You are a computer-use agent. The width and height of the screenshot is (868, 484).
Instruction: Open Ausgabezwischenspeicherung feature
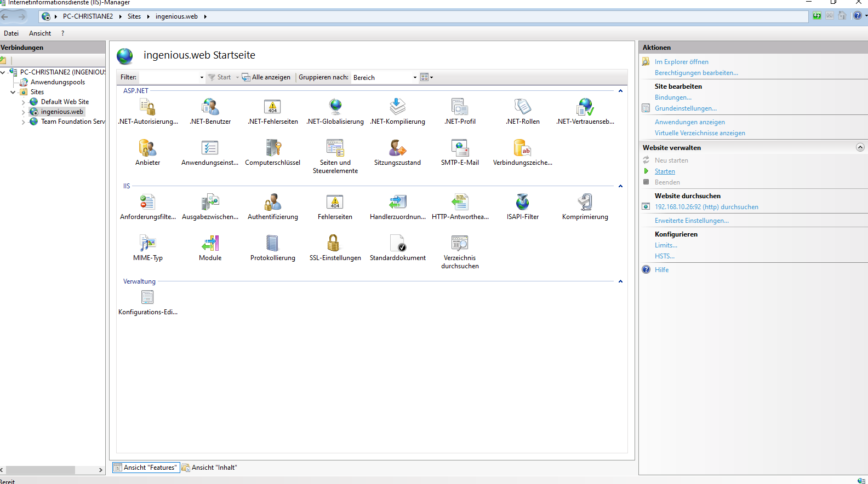click(x=210, y=207)
